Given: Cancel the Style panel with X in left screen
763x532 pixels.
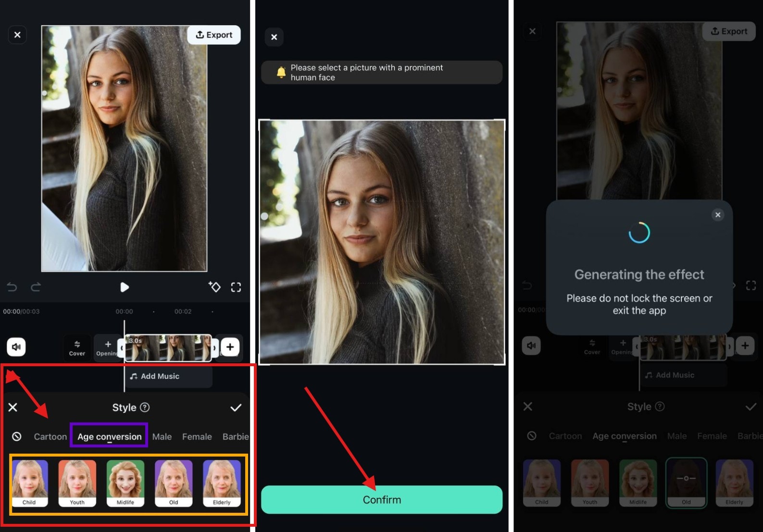Looking at the screenshot, I should [x=13, y=408].
